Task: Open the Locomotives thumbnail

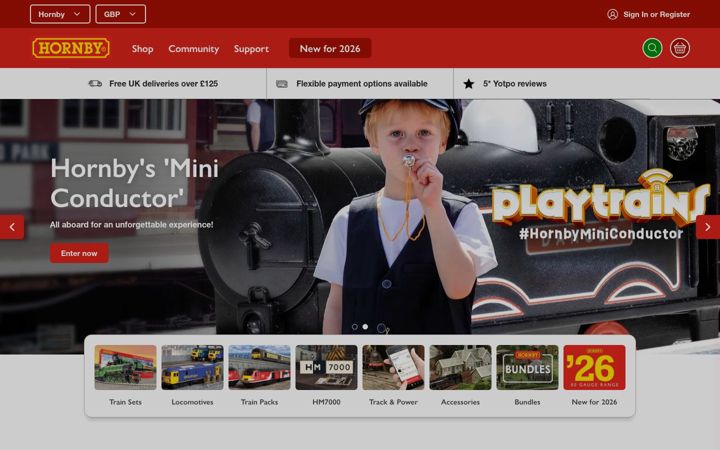Action: (192, 367)
